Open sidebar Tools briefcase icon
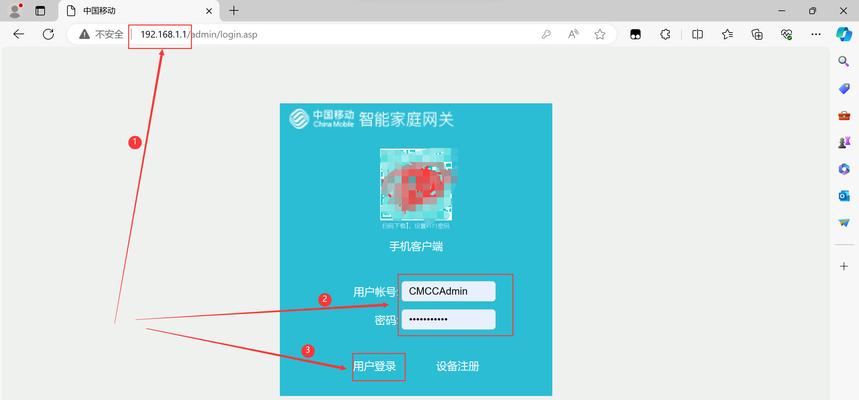 click(844, 115)
